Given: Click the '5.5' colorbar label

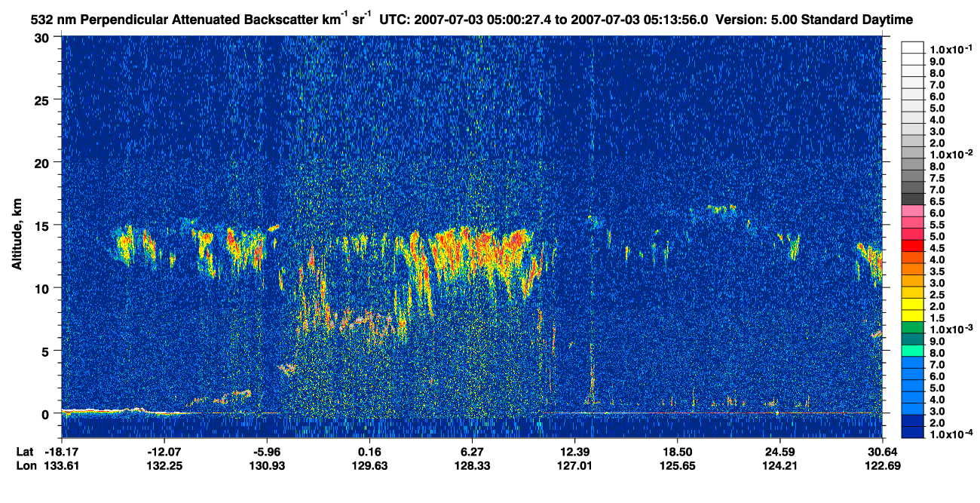Looking at the screenshot, I should pyautogui.click(x=937, y=225).
